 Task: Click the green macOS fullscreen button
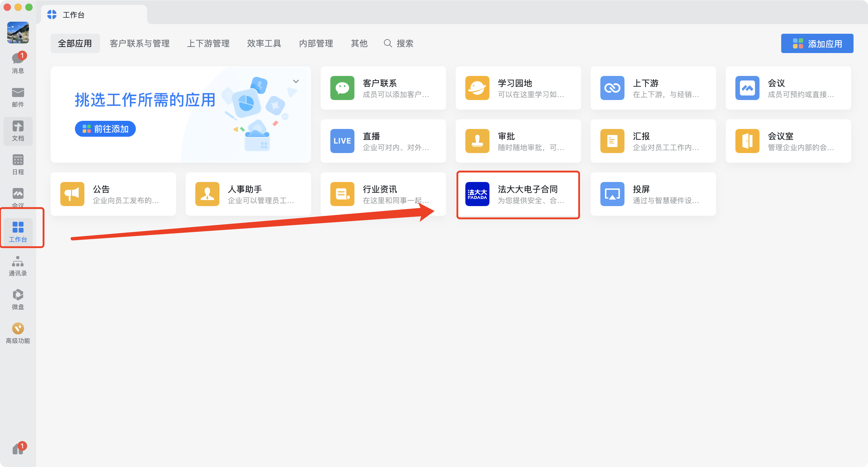29,7
